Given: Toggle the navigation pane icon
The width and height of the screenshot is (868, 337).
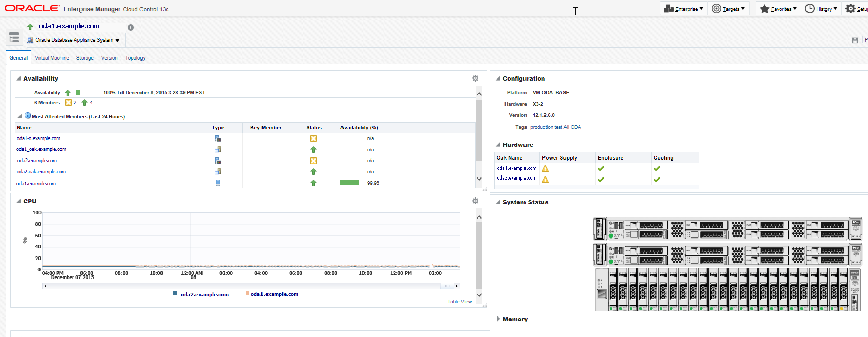Looking at the screenshot, I should point(14,37).
